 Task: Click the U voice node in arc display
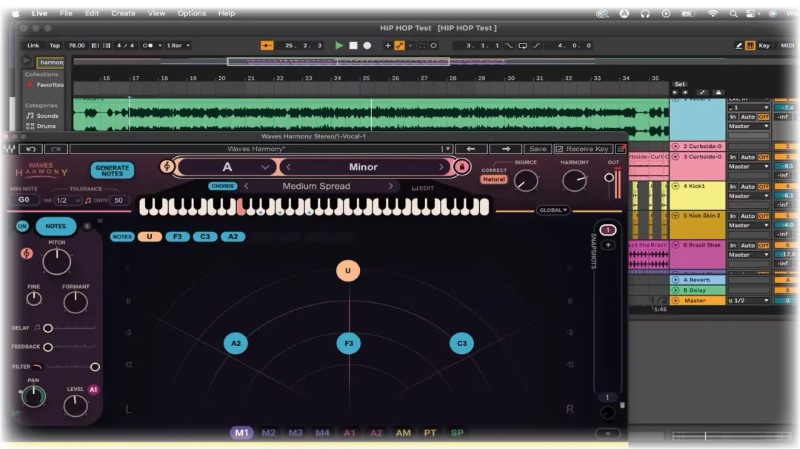click(x=348, y=270)
